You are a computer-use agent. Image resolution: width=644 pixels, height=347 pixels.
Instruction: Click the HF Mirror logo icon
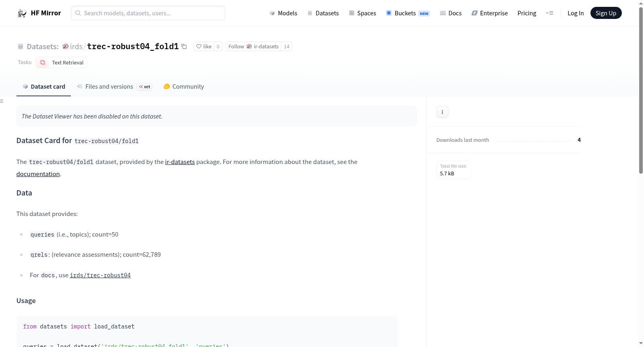click(x=22, y=13)
